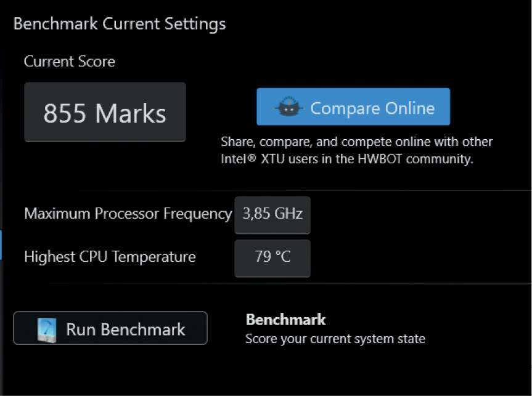Click the word 'Online' on blue button
Image resolution: width=532 pixels, height=396 pixels.
point(410,108)
